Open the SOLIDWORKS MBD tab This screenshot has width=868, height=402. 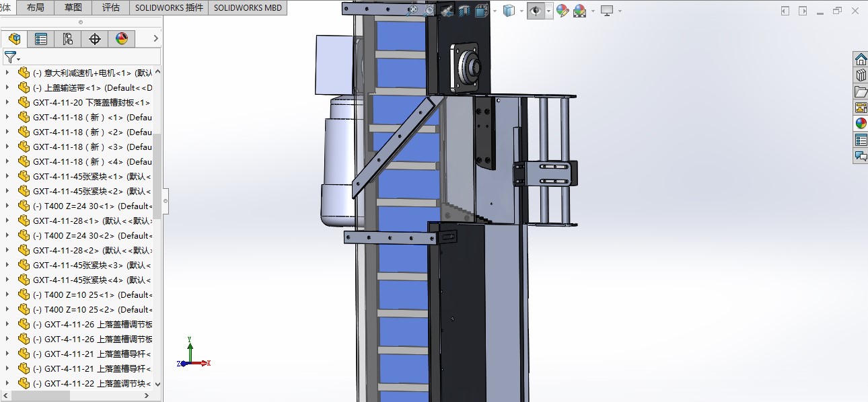click(x=248, y=7)
